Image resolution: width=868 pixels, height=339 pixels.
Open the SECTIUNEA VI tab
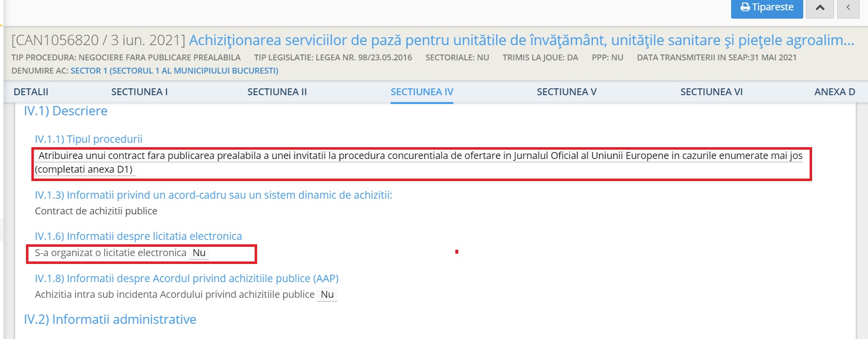pos(711,92)
